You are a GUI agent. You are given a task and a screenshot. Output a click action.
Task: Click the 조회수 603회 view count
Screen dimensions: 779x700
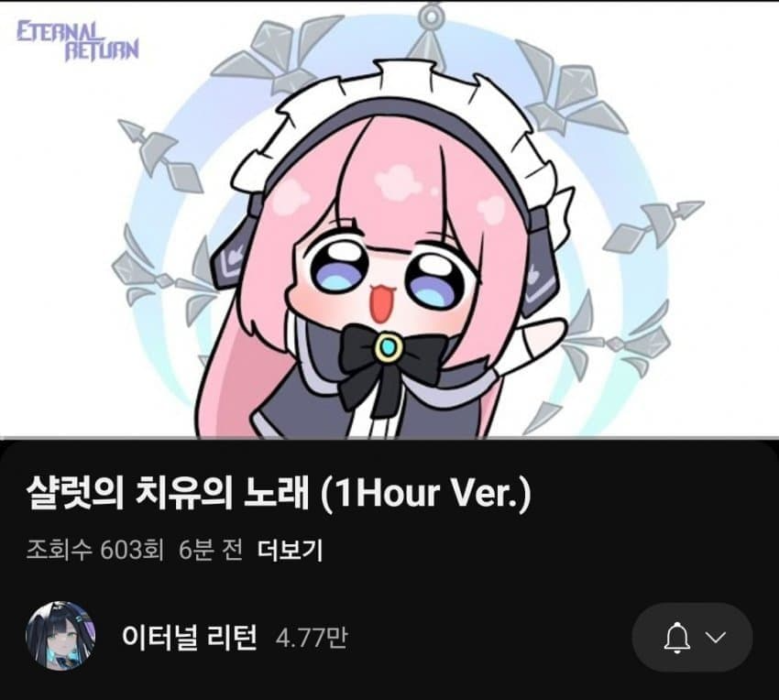pos(95,551)
